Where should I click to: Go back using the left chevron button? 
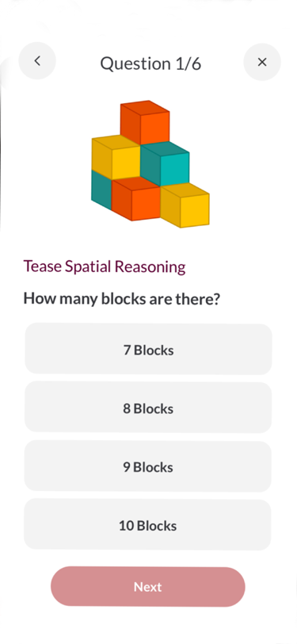[x=37, y=61]
